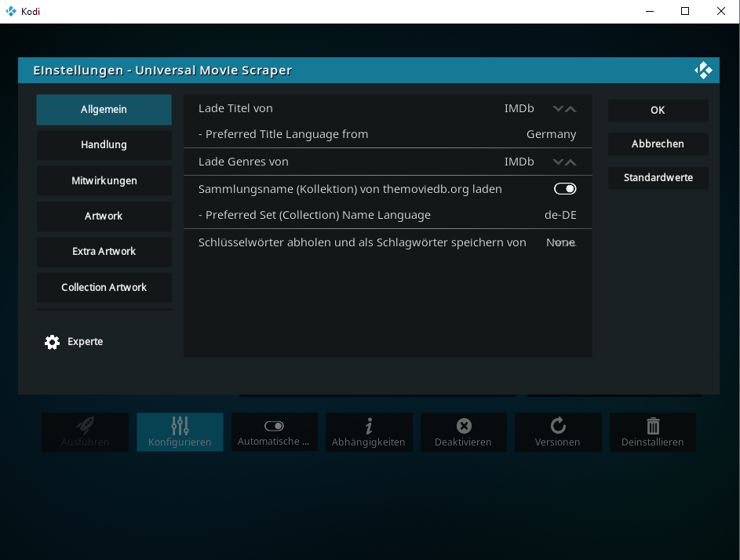The width and height of the screenshot is (740, 560).
Task: Toggle the Automatische updates switch behind the dialog
Action: (x=274, y=426)
